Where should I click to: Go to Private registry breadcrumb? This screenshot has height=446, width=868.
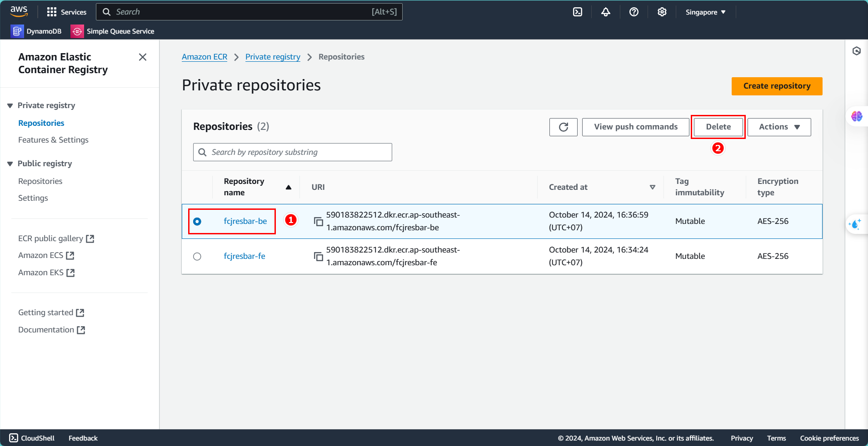[x=273, y=57]
